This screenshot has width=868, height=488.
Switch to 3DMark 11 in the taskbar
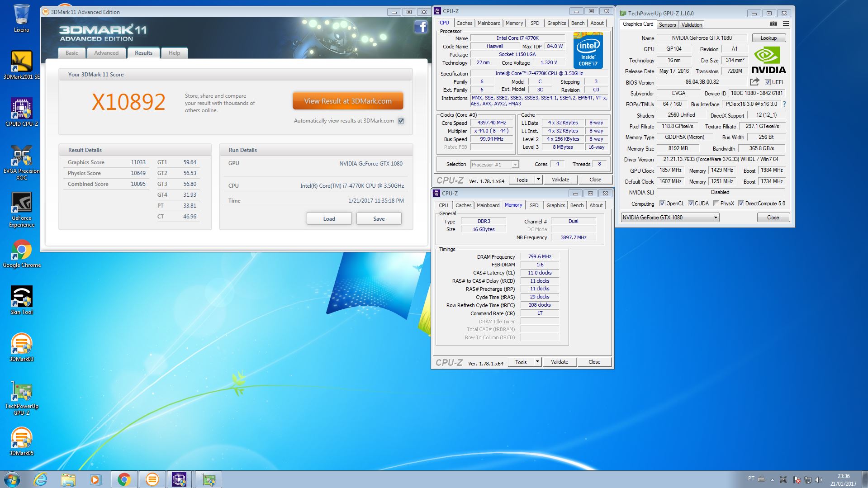click(152, 479)
